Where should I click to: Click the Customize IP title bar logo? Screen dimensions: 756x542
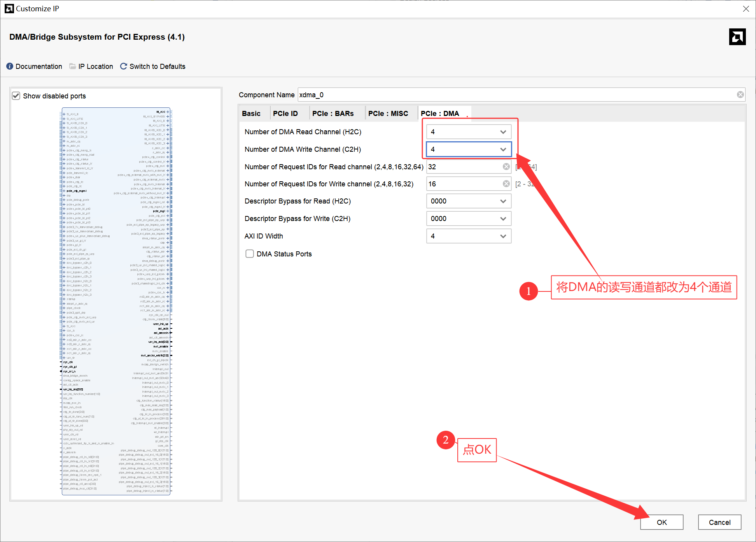click(x=9, y=9)
